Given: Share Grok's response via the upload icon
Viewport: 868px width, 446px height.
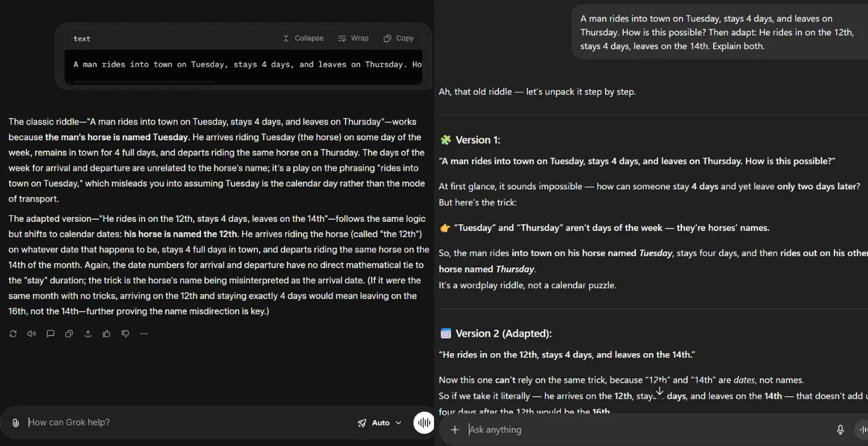Looking at the screenshot, I should pos(87,333).
